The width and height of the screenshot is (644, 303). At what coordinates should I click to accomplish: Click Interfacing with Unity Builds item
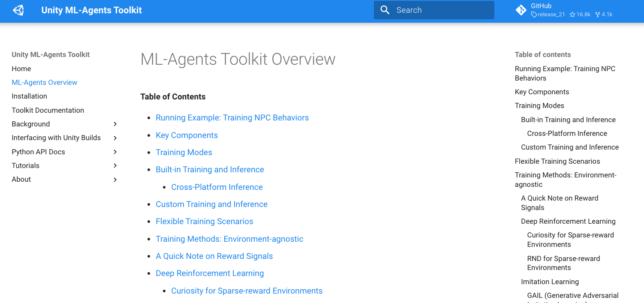[x=56, y=138]
